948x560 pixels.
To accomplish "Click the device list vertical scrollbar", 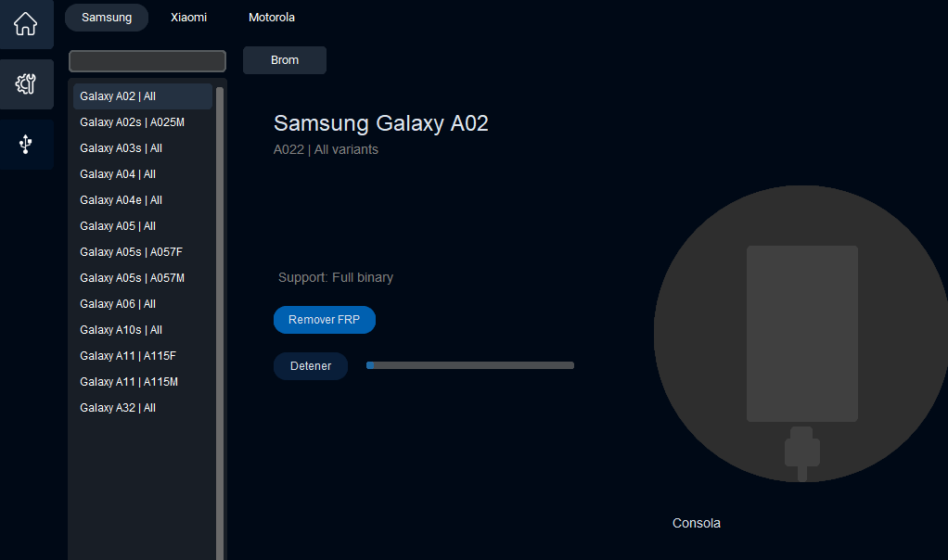I will [x=220, y=315].
